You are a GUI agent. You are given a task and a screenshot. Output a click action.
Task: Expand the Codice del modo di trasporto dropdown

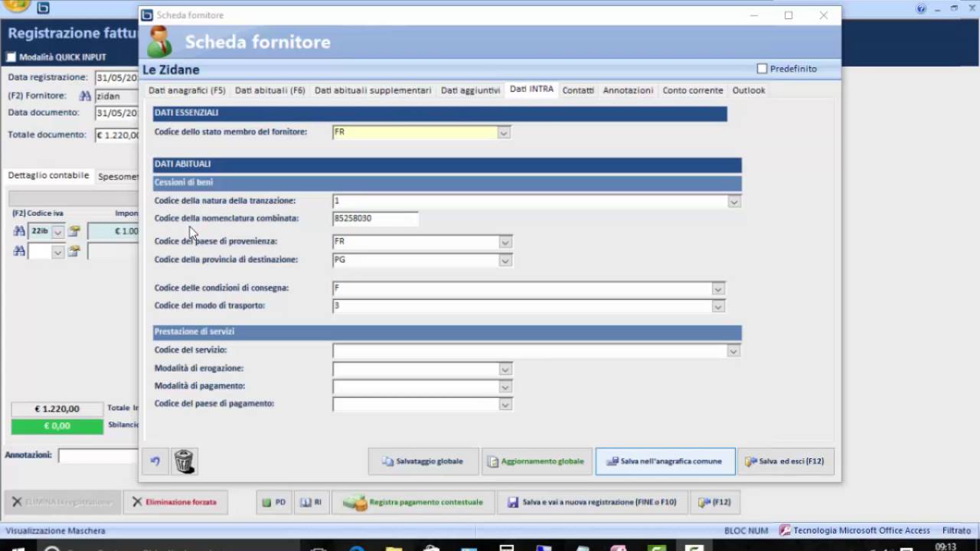[x=717, y=307]
